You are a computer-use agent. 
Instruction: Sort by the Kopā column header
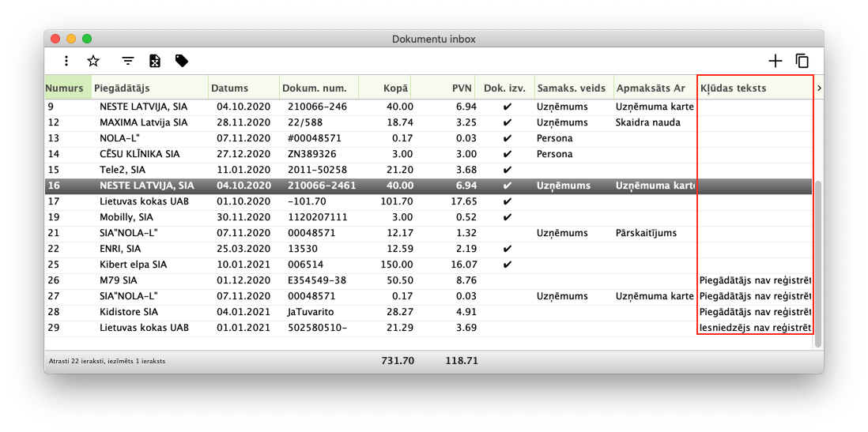(385, 88)
